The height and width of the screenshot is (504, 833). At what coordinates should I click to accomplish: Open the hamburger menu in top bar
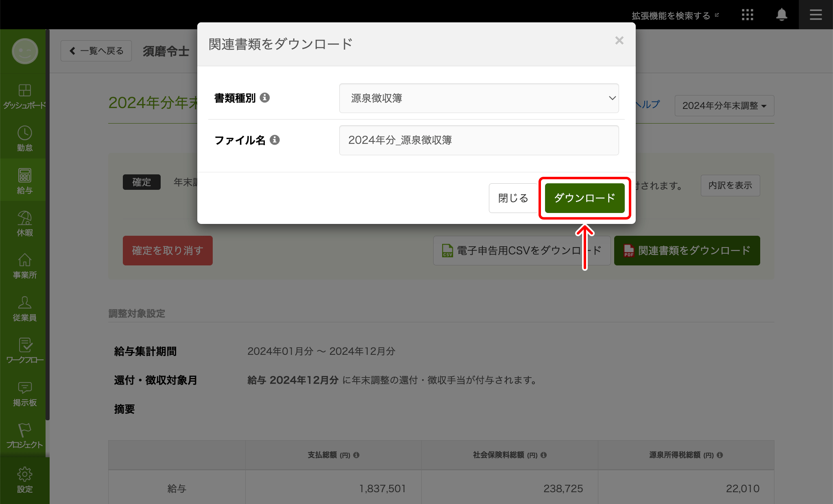816,15
